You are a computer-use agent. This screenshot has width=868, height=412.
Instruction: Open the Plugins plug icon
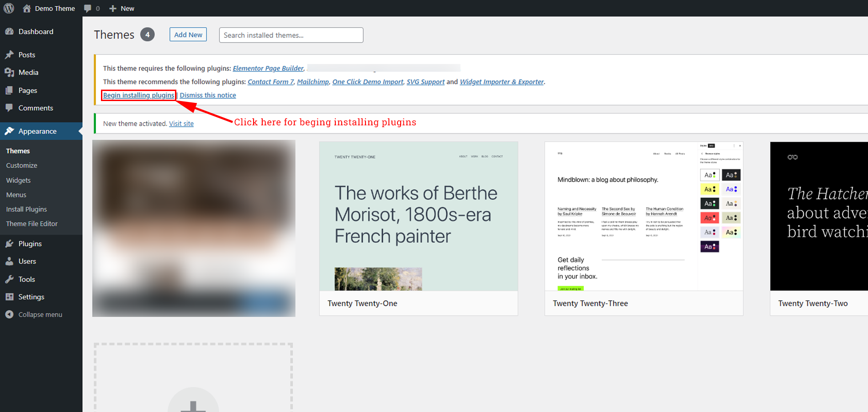(x=10, y=243)
